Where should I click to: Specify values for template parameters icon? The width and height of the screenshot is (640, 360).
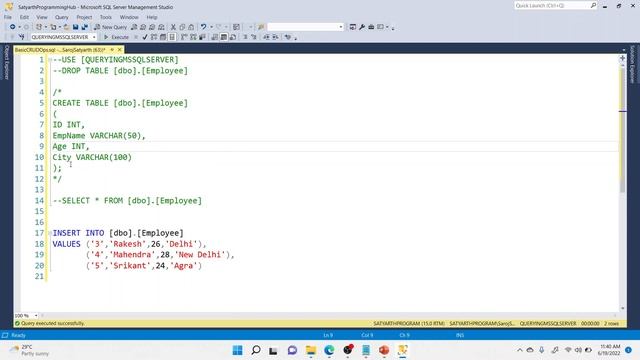pyautogui.click(x=288, y=37)
